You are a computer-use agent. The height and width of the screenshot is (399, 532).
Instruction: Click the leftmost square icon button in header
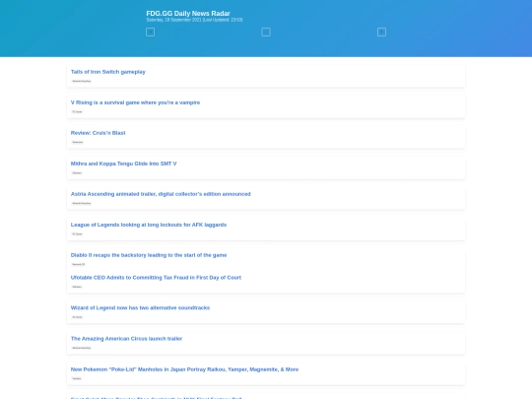tap(151, 32)
